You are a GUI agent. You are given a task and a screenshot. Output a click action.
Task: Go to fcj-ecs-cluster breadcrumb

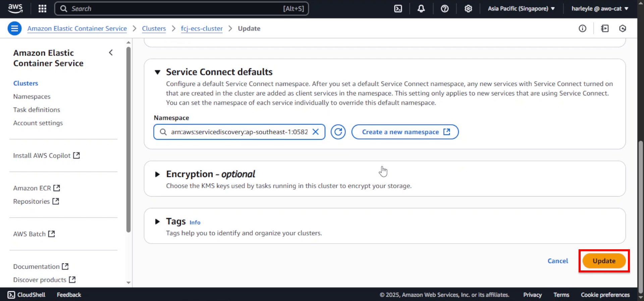pos(202,29)
